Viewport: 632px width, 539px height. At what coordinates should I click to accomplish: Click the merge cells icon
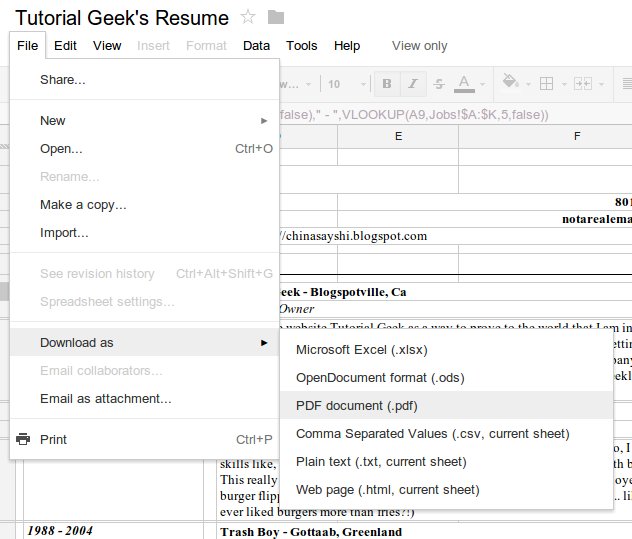pos(583,84)
